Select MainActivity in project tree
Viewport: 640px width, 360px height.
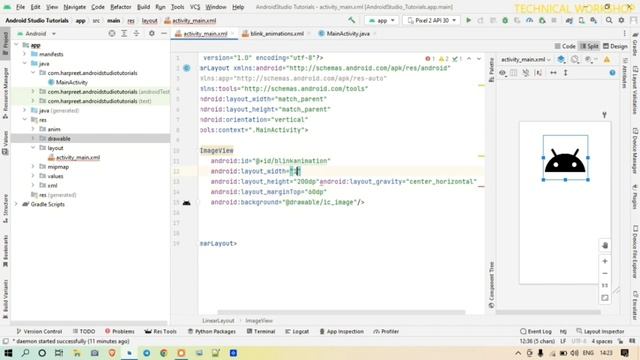(x=72, y=82)
